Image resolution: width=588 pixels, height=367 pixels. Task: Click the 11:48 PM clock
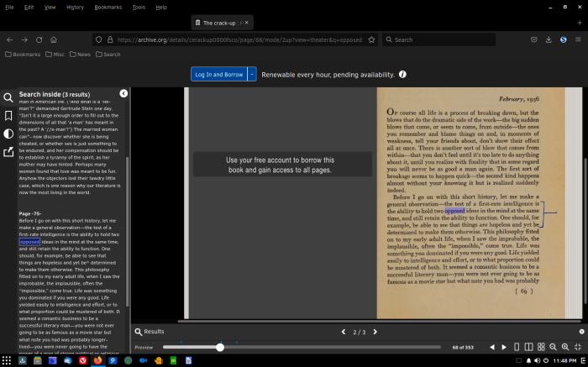pyautogui.click(x=564, y=360)
